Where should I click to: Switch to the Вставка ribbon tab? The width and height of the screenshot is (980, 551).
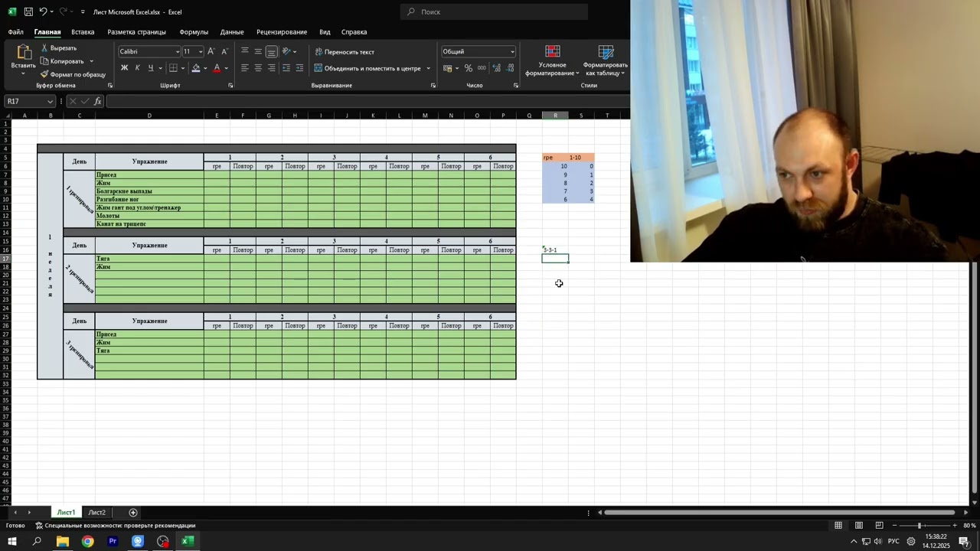click(83, 32)
